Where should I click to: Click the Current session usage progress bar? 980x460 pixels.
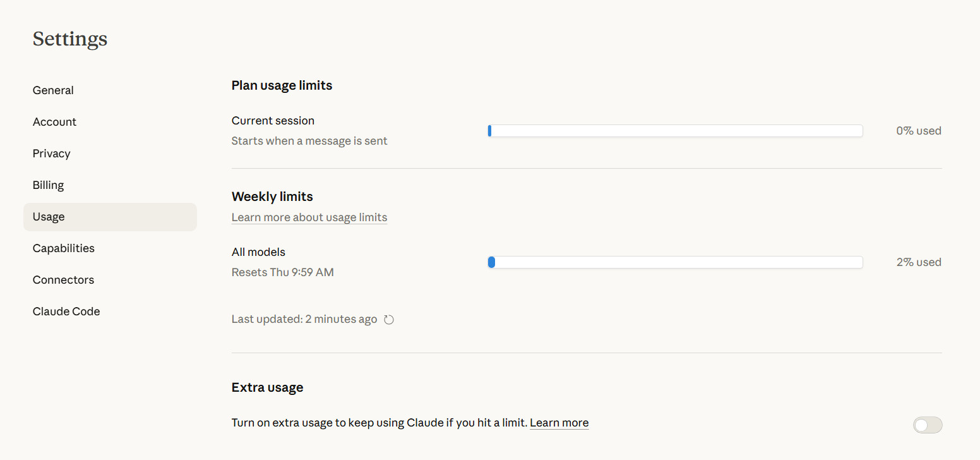(674, 131)
